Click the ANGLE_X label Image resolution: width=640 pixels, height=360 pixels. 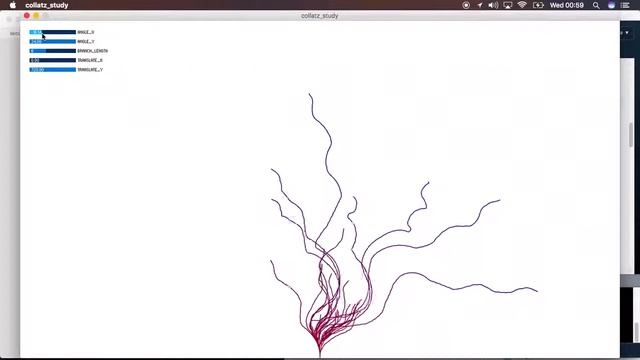pyautogui.click(x=86, y=32)
